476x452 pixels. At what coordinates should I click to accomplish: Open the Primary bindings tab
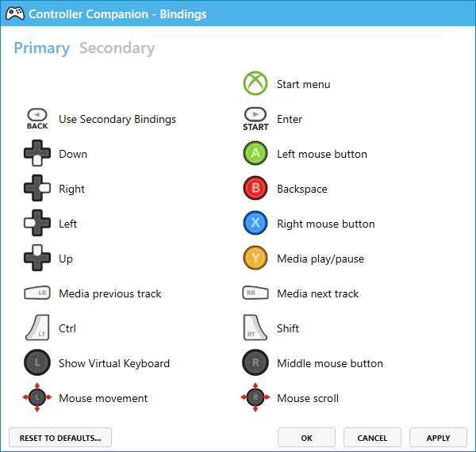coord(42,48)
